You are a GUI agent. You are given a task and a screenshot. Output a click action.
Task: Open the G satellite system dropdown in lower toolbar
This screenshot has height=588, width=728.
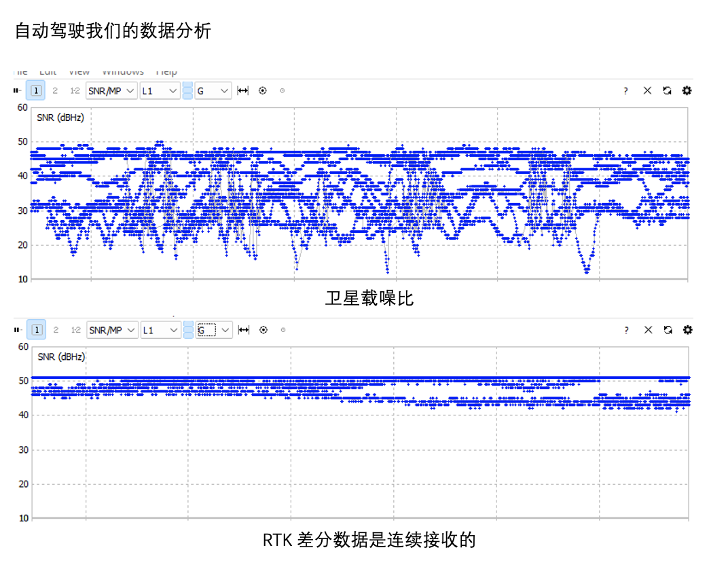(x=214, y=330)
